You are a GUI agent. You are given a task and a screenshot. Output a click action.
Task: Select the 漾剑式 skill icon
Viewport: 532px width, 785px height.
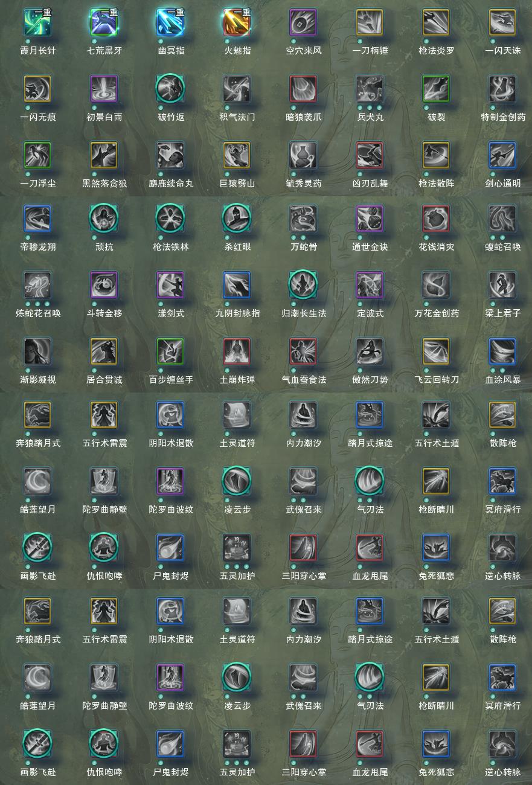(170, 285)
